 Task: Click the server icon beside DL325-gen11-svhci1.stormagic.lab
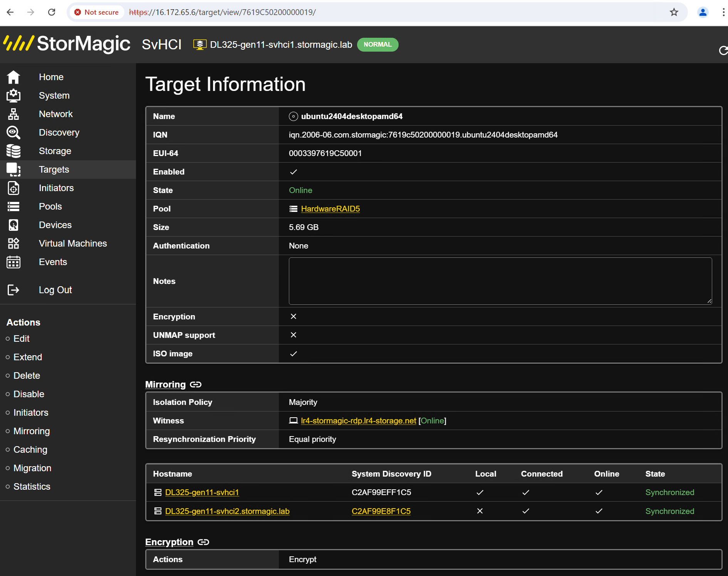[200, 45]
